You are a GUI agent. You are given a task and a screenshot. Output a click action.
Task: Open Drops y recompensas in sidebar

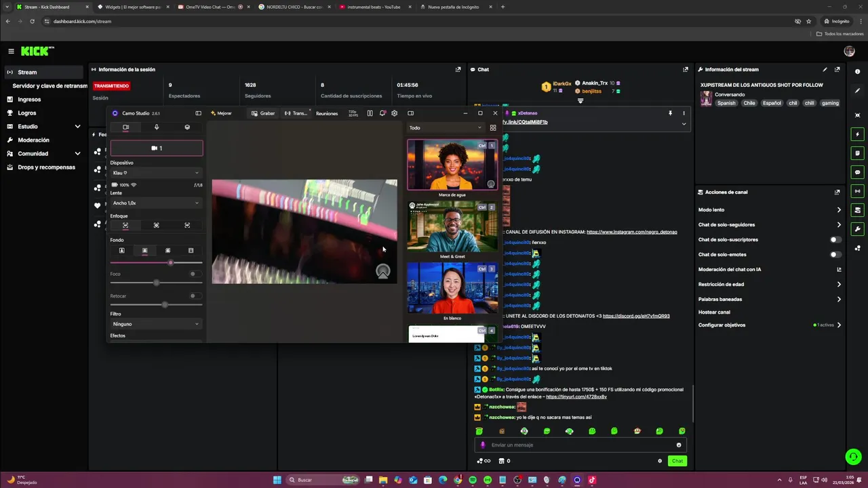point(45,167)
